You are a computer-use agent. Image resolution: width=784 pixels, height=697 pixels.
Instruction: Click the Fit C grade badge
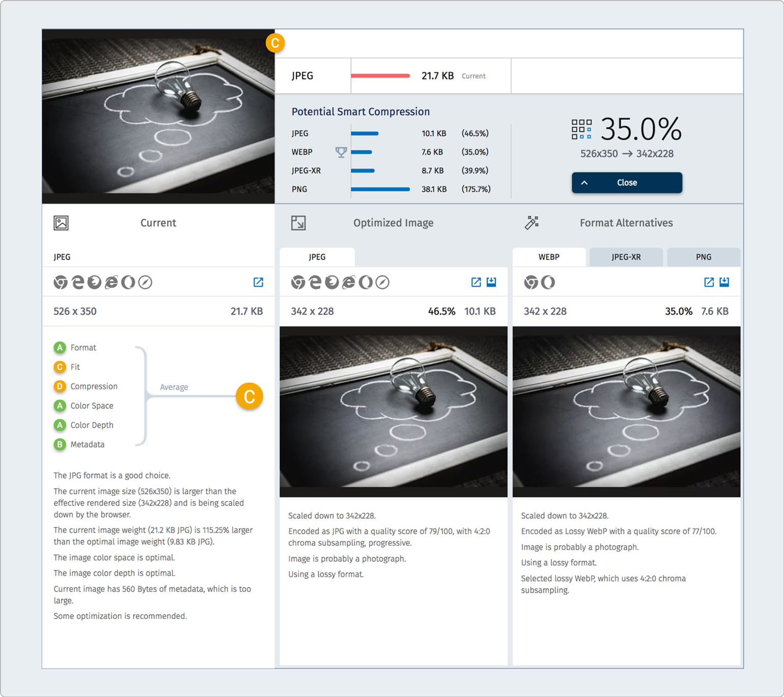[x=60, y=367]
